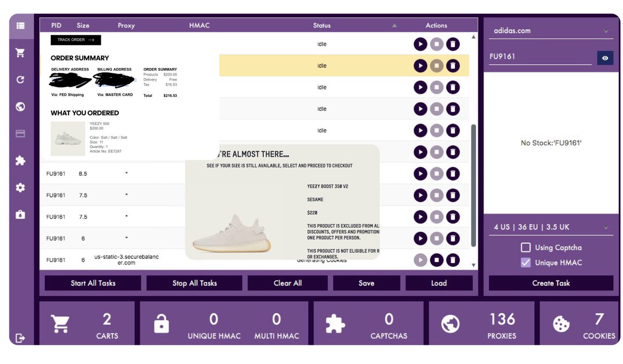Click the 7 COOKIES counter

[x=599, y=325]
